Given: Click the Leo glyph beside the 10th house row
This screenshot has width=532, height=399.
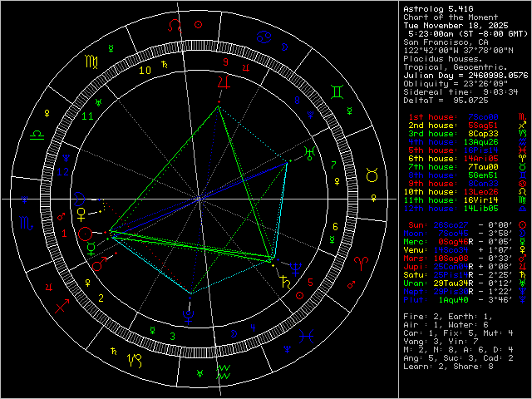Looking at the screenshot, I should (523, 192).
